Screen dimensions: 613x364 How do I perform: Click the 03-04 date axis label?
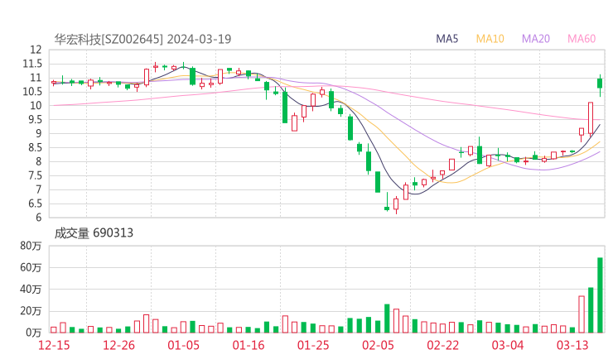pos(508,345)
